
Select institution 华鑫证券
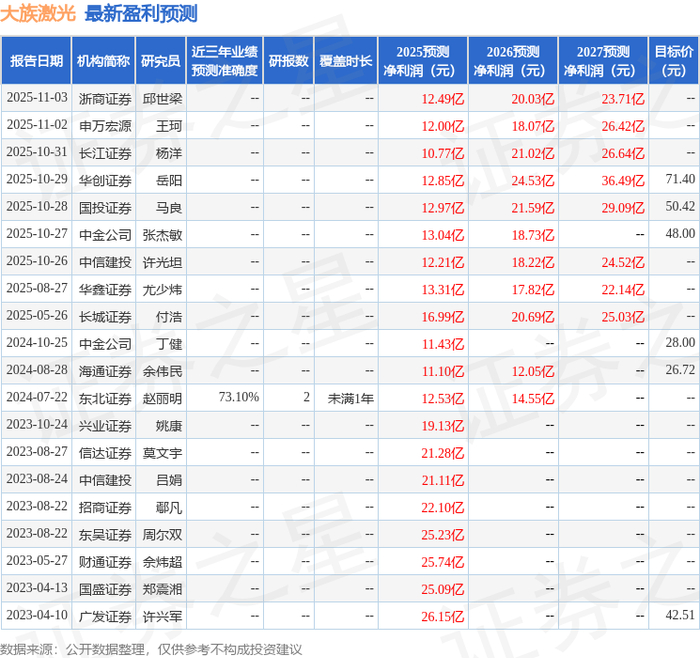point(105,289)
